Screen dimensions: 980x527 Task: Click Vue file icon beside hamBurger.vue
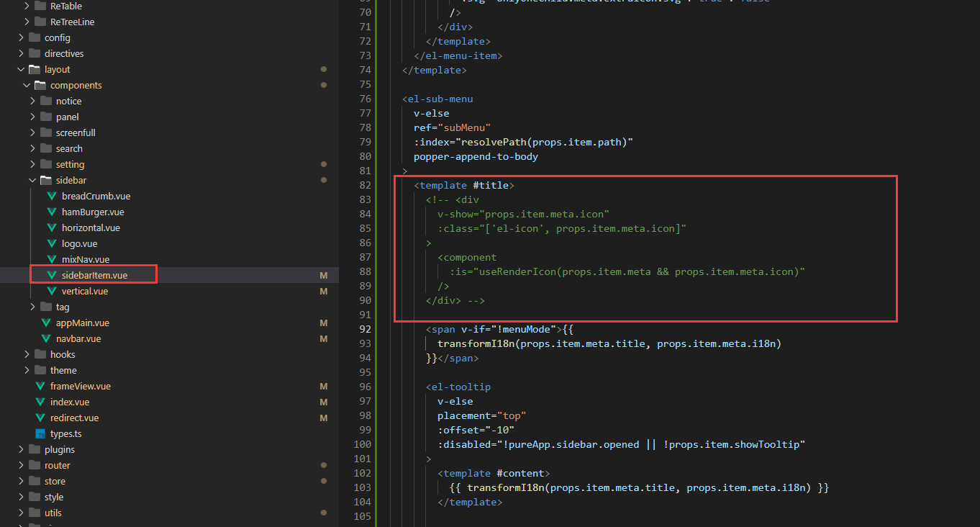coord(51,212)
